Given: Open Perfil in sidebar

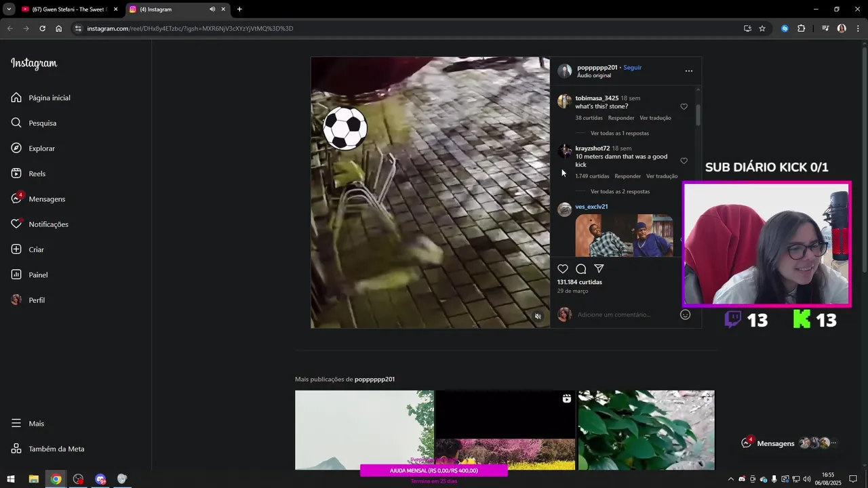Looking at the screenshot, I should 28,300.
